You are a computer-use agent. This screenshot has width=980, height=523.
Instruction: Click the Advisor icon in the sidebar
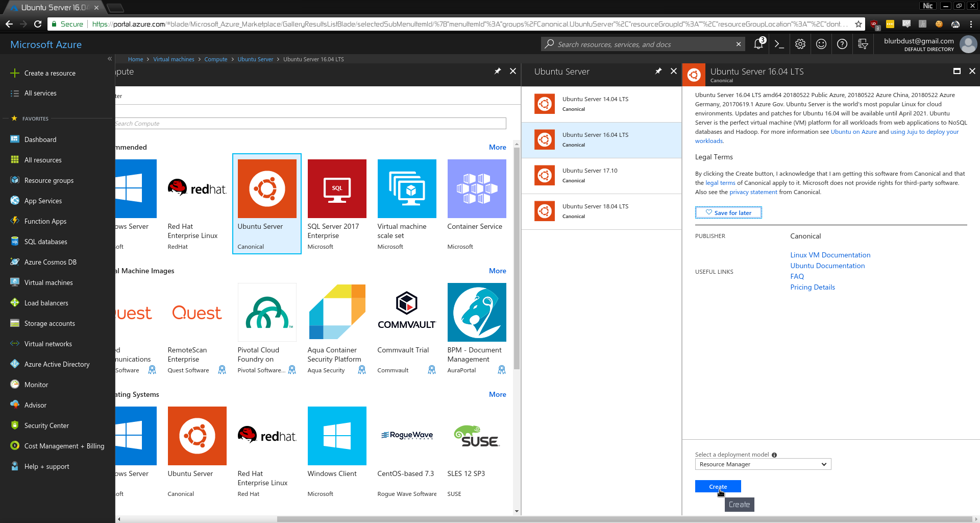pos(15,405)
